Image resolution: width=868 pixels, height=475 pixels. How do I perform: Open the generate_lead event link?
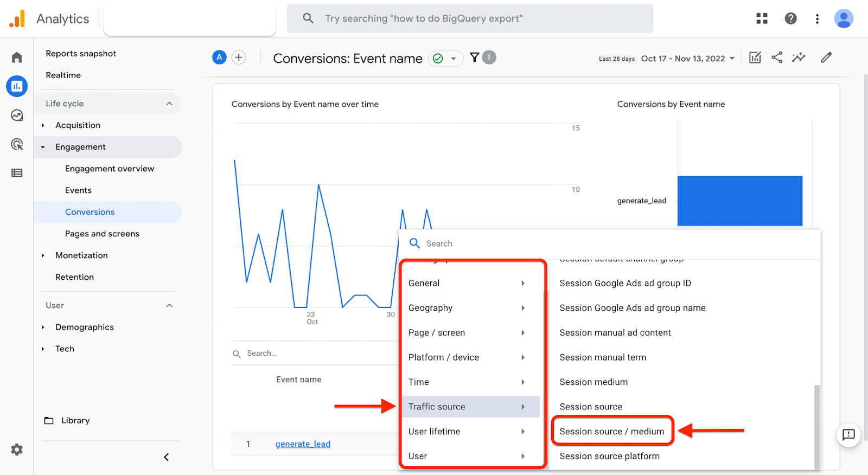tap(303, 444)
